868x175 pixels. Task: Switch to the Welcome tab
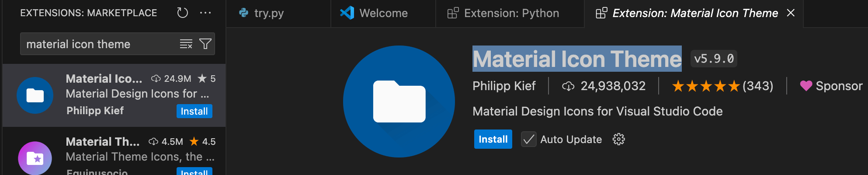point(383,14)
